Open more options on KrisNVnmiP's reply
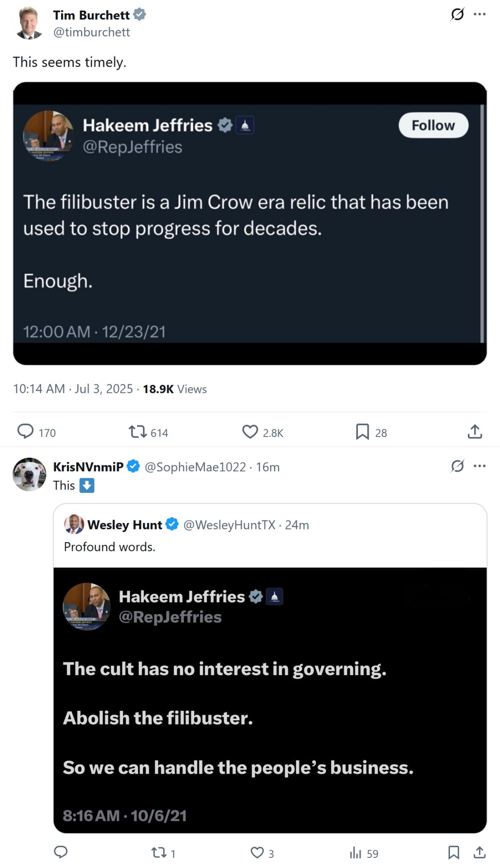Screen dimensions: 500x868 480,466
